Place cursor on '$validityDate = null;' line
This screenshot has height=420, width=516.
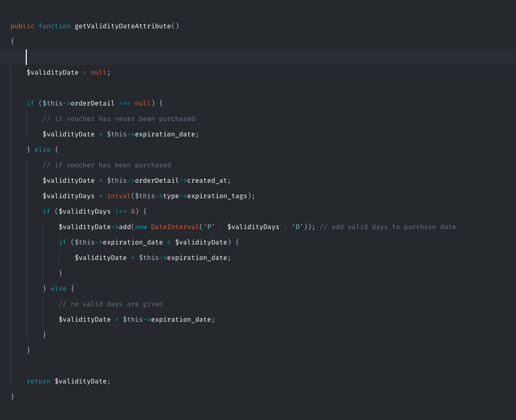(x=68, y=73)
